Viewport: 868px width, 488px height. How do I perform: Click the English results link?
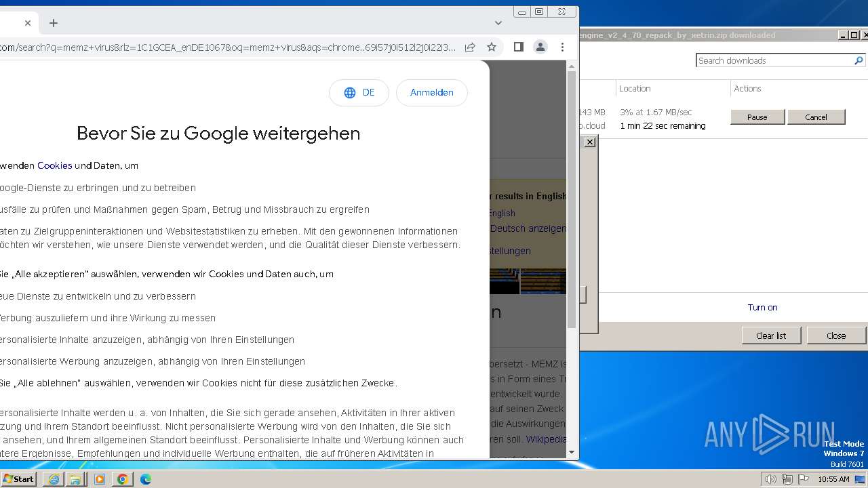coord(502,213)
